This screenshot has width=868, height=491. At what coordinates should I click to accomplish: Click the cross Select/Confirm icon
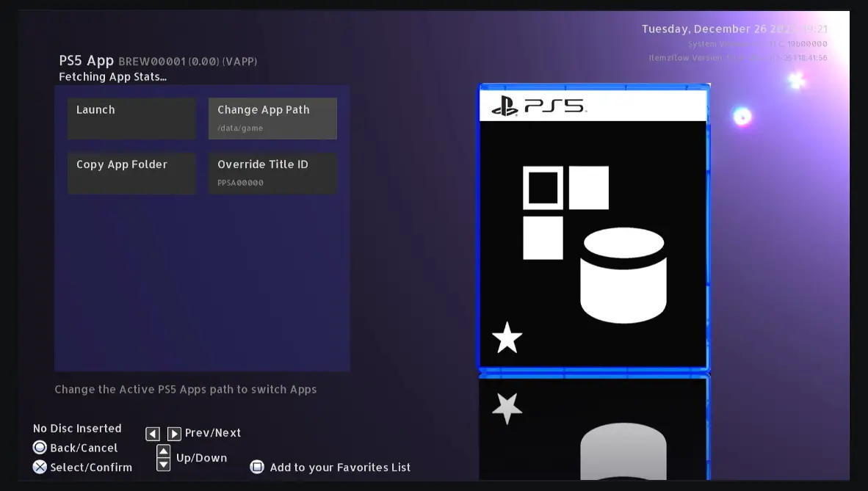[40, 468]
